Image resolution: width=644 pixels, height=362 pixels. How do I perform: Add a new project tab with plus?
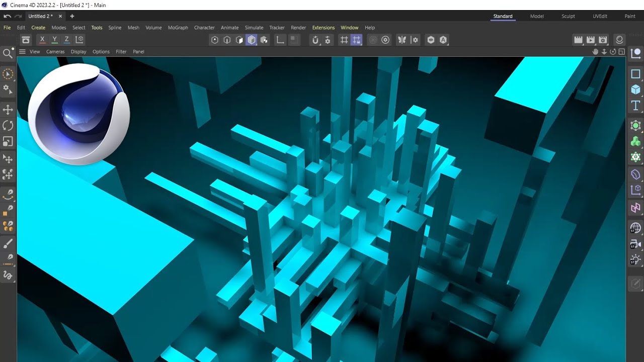point(72,16)
